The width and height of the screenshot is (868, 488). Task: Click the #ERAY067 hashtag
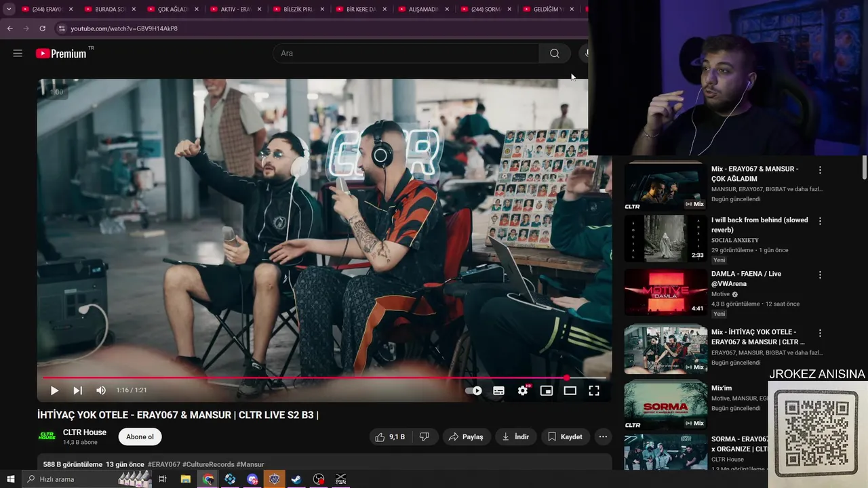[164, 465]
